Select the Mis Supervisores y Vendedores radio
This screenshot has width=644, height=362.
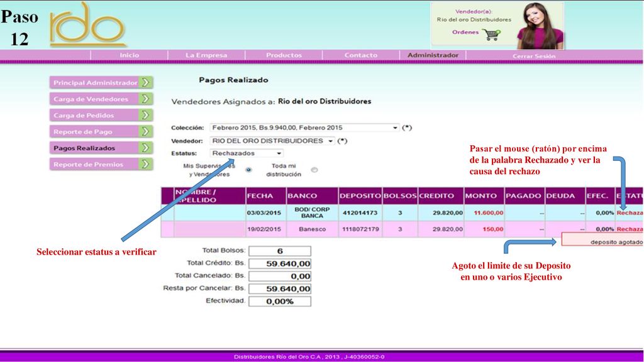pyautogui.click(x=248, y=170)
